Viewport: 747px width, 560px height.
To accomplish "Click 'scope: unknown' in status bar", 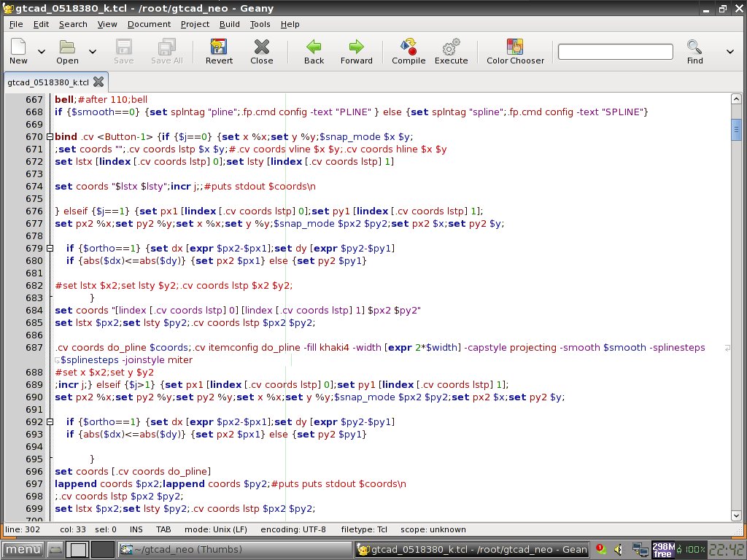I will pyautogui.click(x=433, y=529).
